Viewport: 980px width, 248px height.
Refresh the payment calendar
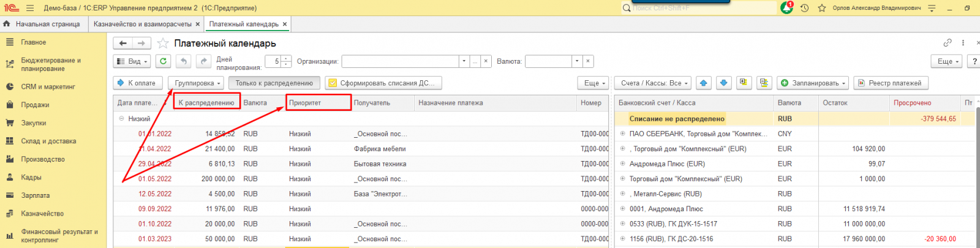pyautogui.click(x=163, y=61)
